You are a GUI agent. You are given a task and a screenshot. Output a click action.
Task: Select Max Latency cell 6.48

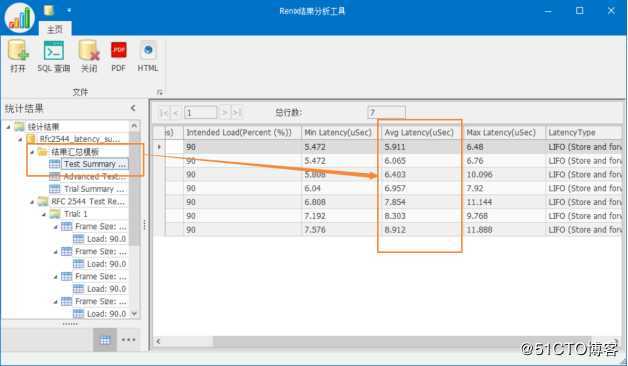pos(504,147)
